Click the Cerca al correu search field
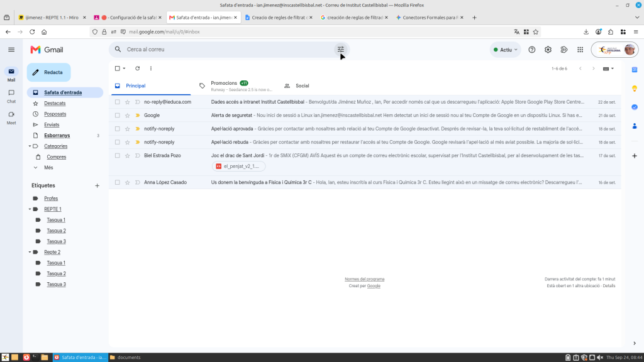 coord(230,49)
